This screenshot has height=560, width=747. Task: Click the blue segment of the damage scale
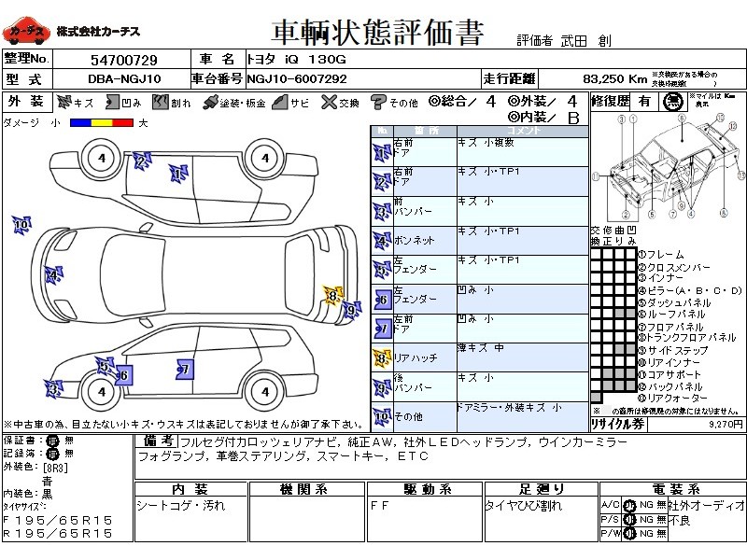tap(80, 123)
